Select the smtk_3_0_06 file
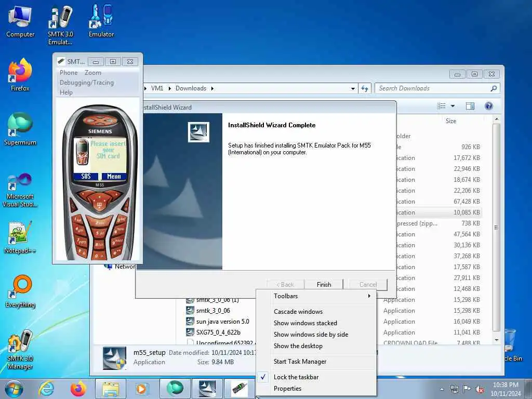 click(213, 311)
